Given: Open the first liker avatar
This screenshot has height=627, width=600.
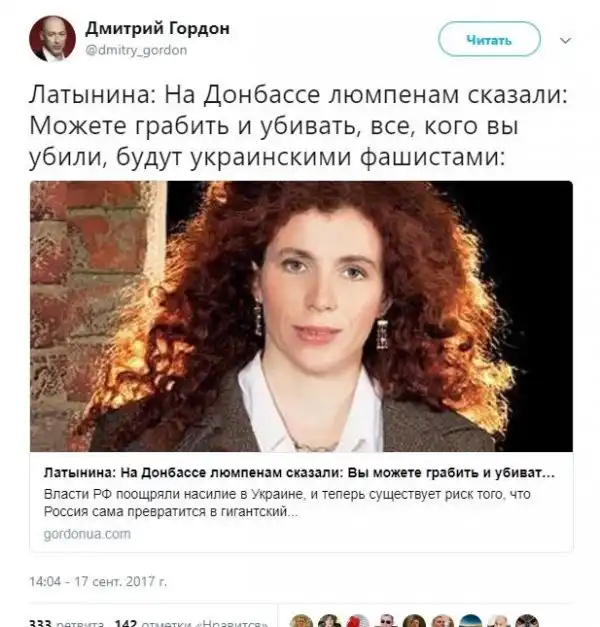Looking at the screenshot, I should pos(301,621).
